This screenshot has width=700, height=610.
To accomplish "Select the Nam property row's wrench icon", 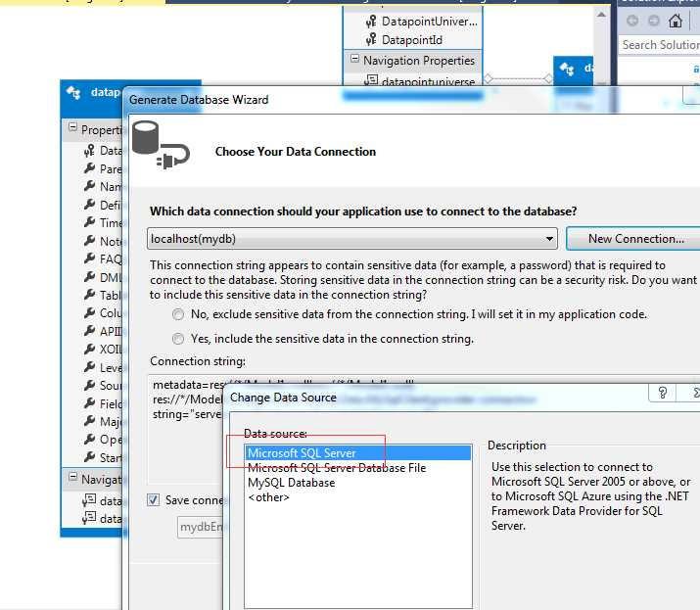I will pos(89,186).
